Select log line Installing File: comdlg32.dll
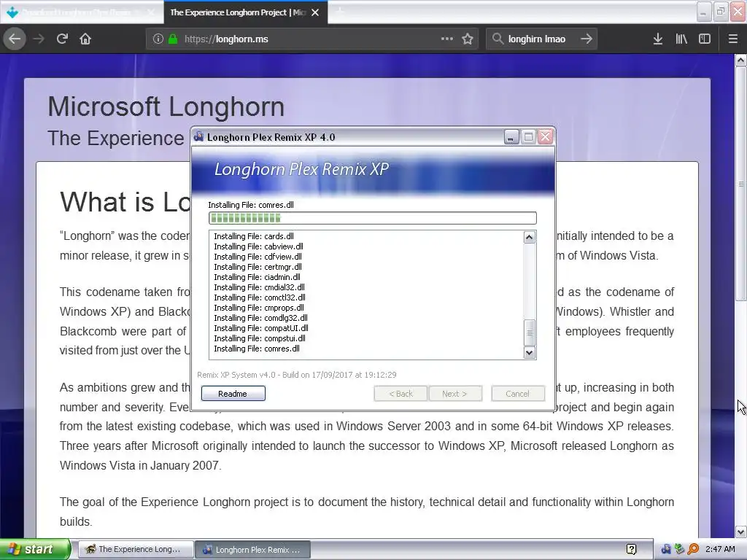The image size is (747, 560). (260, 318)
